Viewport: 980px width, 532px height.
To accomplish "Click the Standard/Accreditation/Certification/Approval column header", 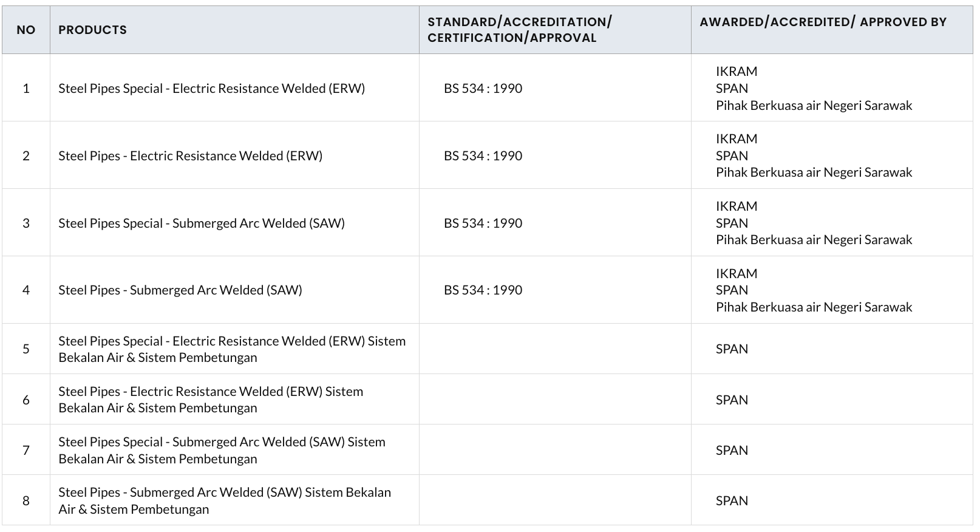I will tap(519, 30).
